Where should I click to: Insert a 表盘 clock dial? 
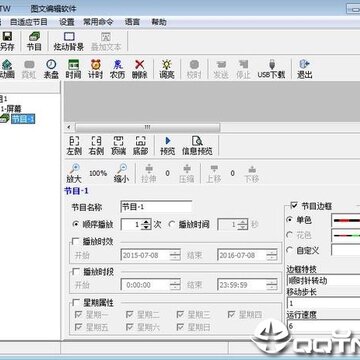point(51,69)
